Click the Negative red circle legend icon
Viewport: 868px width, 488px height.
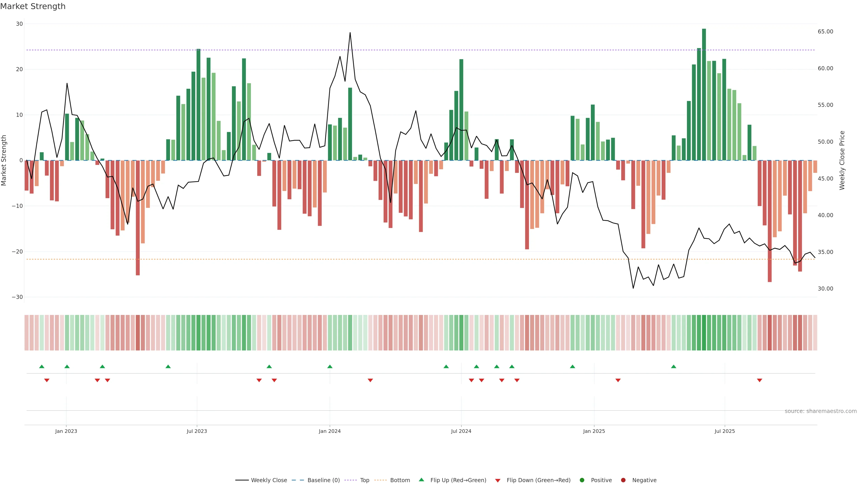point(623,480)
